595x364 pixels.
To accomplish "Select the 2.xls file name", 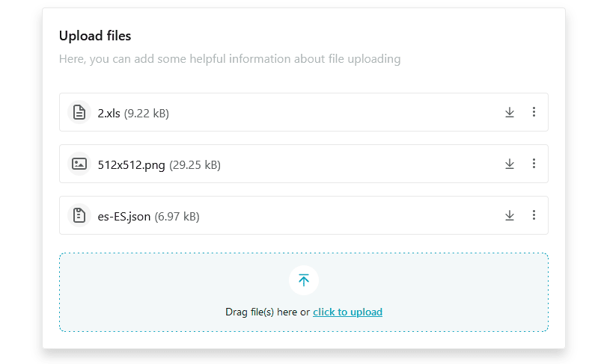I will click(x=109, y=114).
